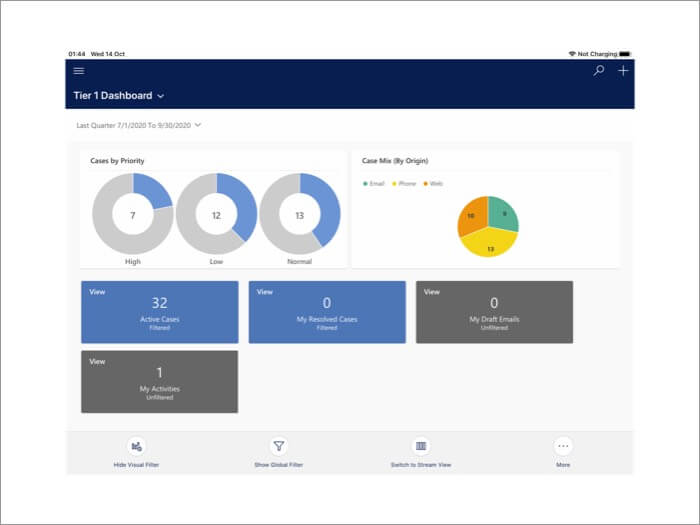
Task: Click the Show Global Filter label
Action: pyautogui.click(x=279, y=465)
